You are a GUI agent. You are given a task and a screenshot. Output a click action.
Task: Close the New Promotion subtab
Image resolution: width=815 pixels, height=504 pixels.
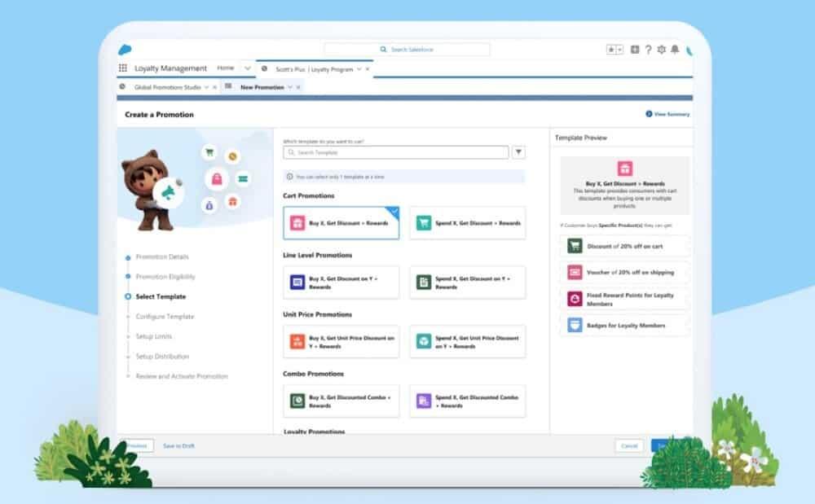pos(298,87)
